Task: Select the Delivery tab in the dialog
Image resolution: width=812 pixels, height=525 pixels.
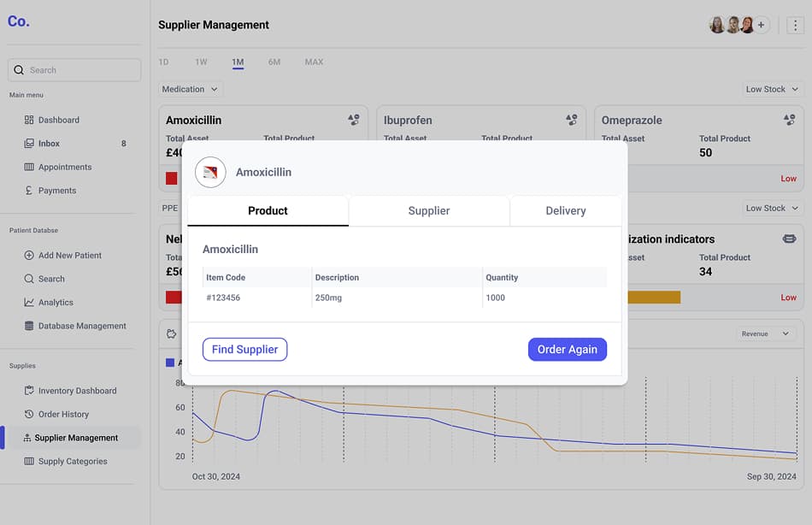Action: (565, 210)
